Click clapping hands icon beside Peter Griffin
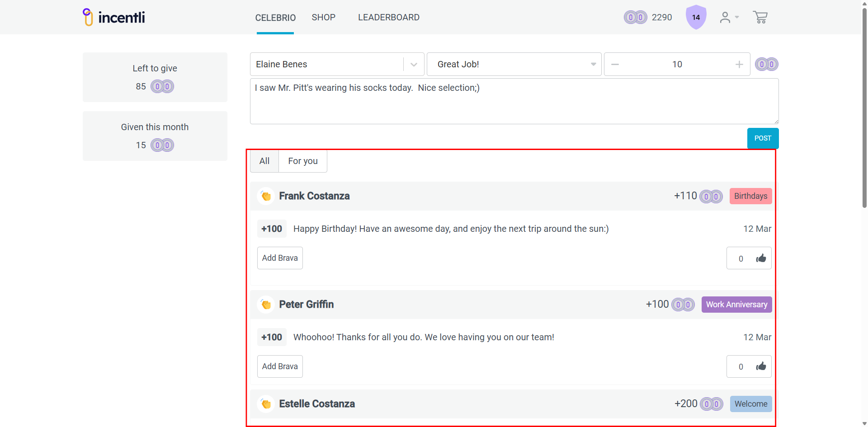 (x=266, y=305)
